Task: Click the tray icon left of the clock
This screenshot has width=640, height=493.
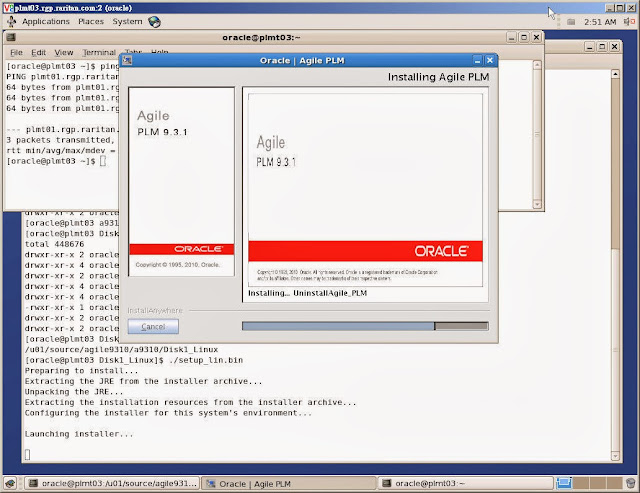Action: pos(571,22)
